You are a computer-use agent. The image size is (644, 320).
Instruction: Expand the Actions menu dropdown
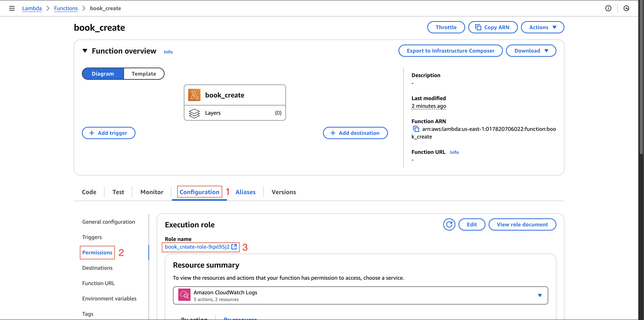(543, 27)
